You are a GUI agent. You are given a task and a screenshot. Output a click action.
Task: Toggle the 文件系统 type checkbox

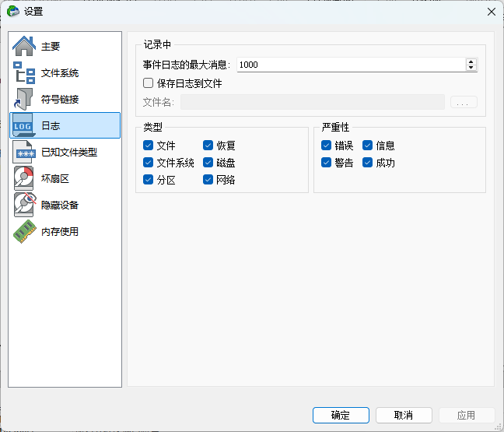coord(148,163)
